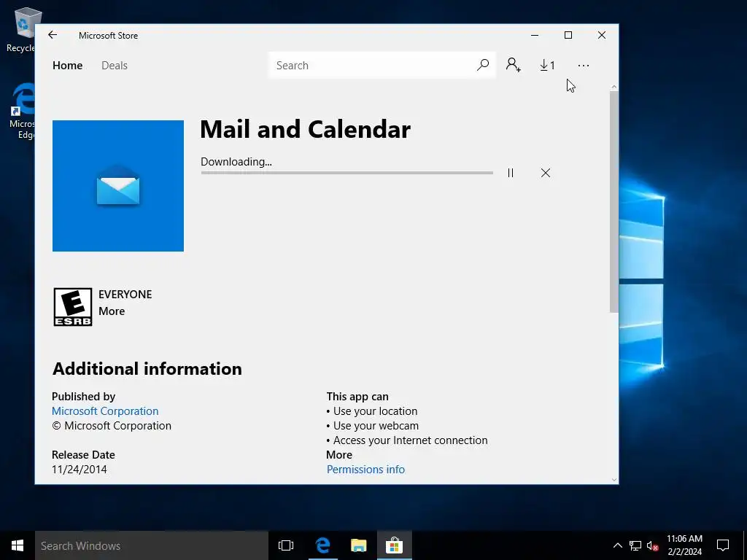Click the Store taskbar icon

click(x=395, y=545)
